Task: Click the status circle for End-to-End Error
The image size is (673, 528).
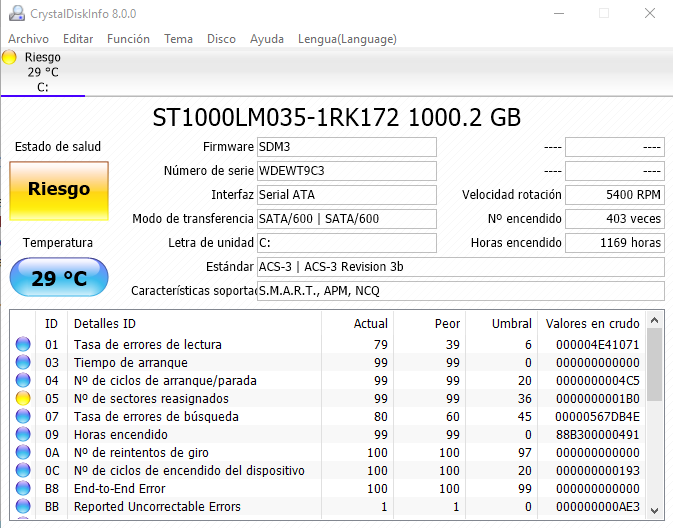Action: point(23,489)
